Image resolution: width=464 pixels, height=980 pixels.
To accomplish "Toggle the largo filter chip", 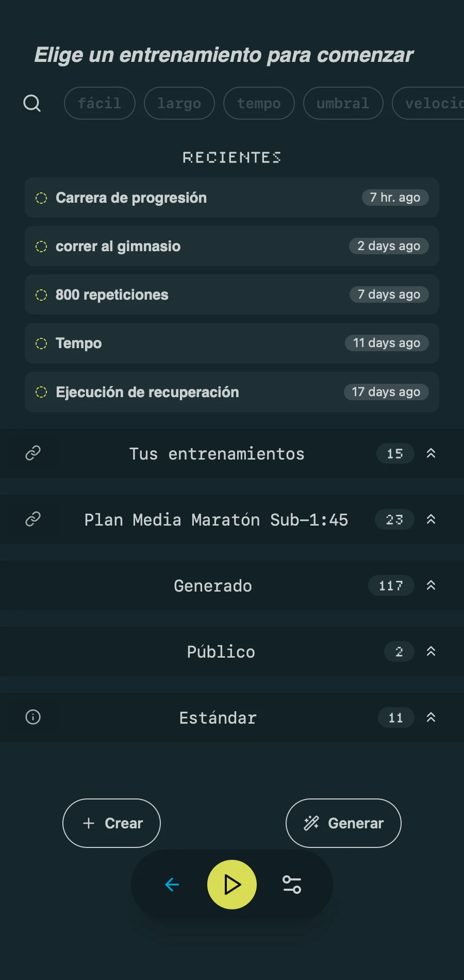I will coord(179,103).
